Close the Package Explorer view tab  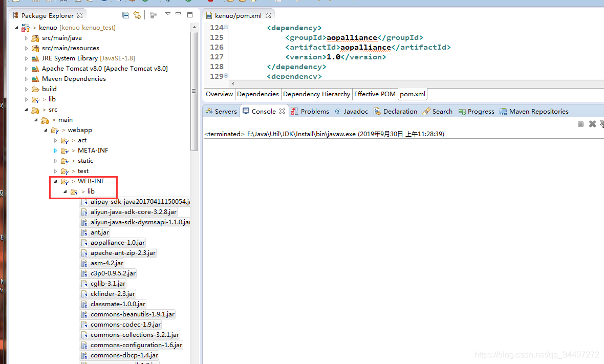point(80,15)
